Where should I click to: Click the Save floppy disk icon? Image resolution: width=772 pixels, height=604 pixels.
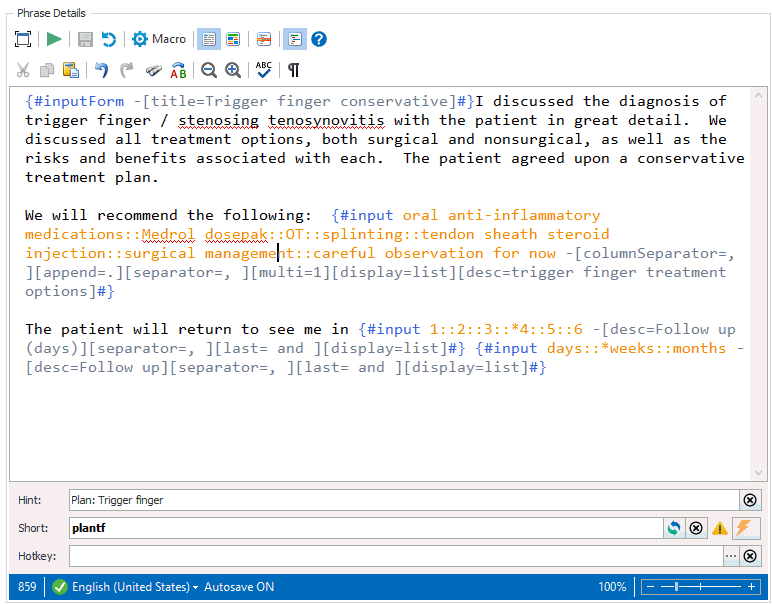tap(86, 39)
